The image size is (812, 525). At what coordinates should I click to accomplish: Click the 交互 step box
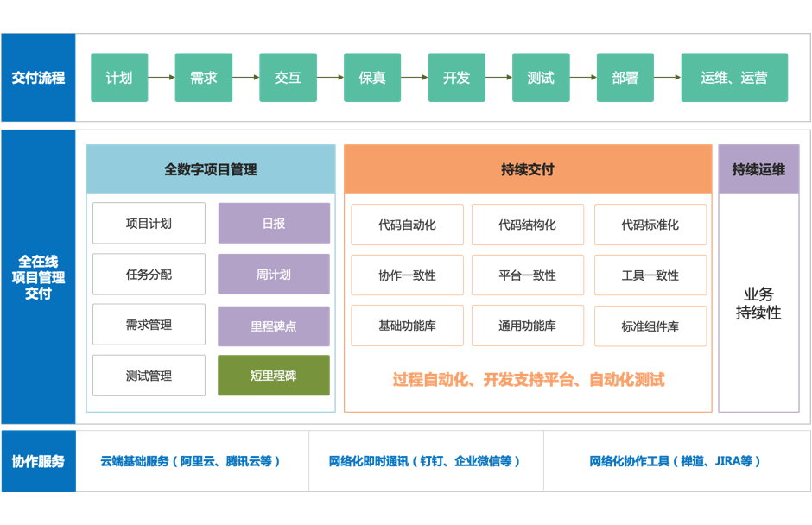(x=288, y=77)
